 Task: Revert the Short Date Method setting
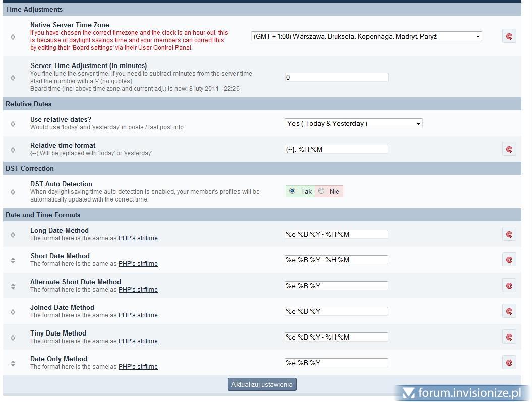pos(509,260)
